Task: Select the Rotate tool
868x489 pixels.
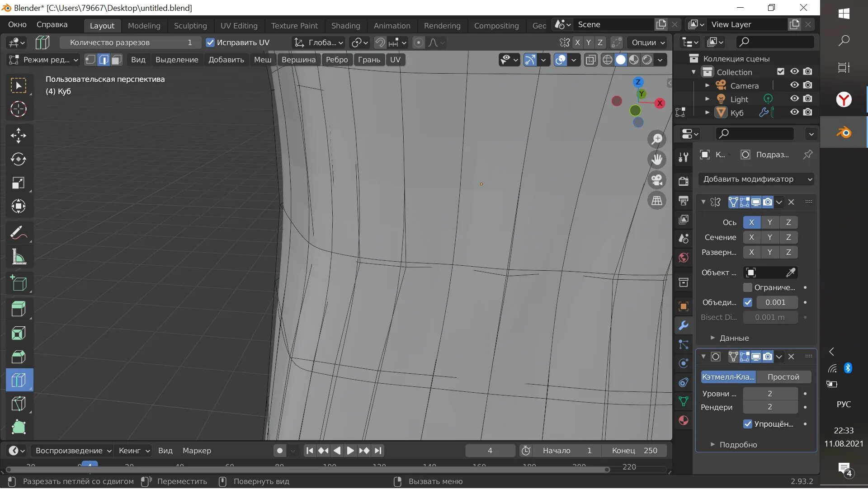Action: (18, 159)
